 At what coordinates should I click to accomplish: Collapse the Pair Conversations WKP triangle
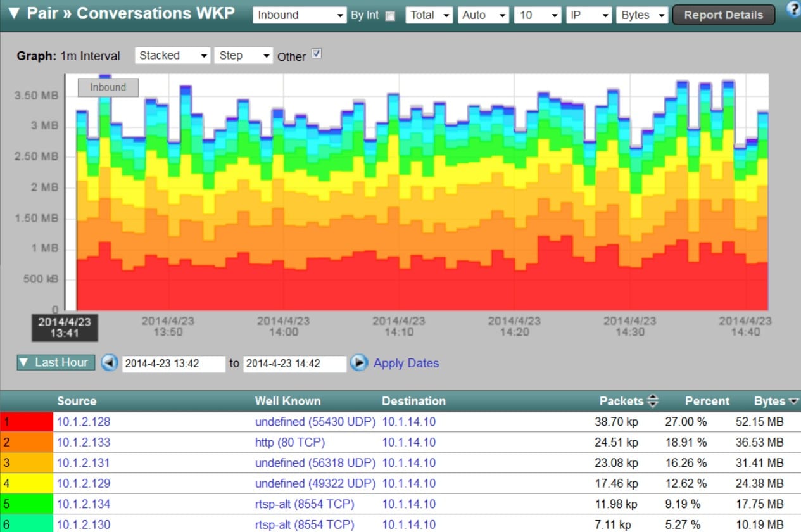point(14,14)
